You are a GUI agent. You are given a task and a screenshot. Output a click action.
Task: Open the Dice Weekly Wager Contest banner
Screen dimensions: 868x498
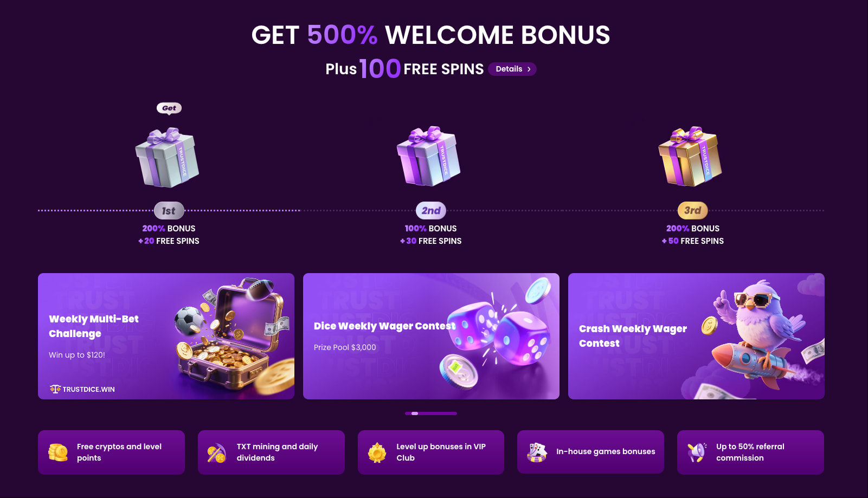click(x=431, y=336)
